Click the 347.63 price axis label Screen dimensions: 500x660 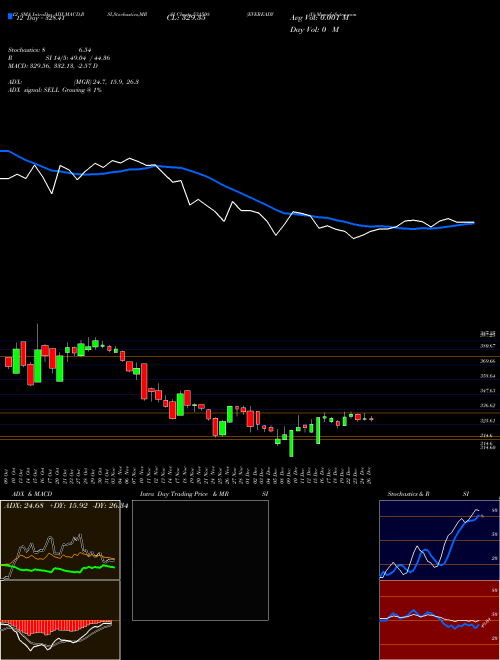[487, 391]
